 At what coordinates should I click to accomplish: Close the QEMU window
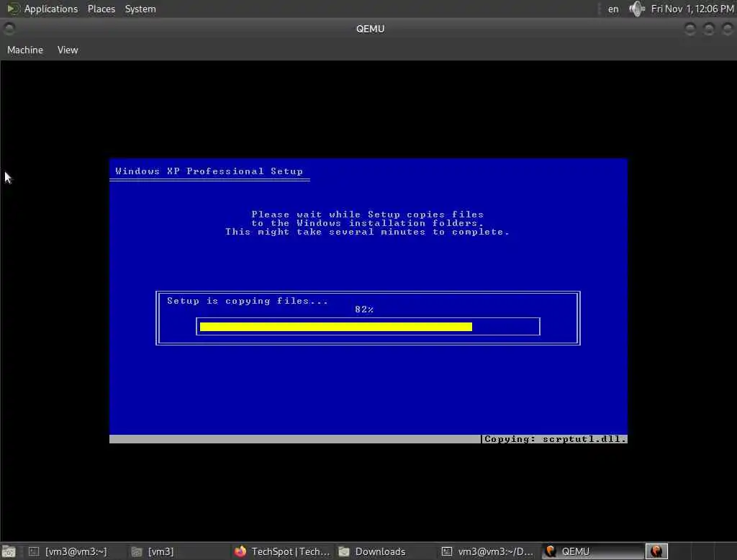tap(728, 30)
